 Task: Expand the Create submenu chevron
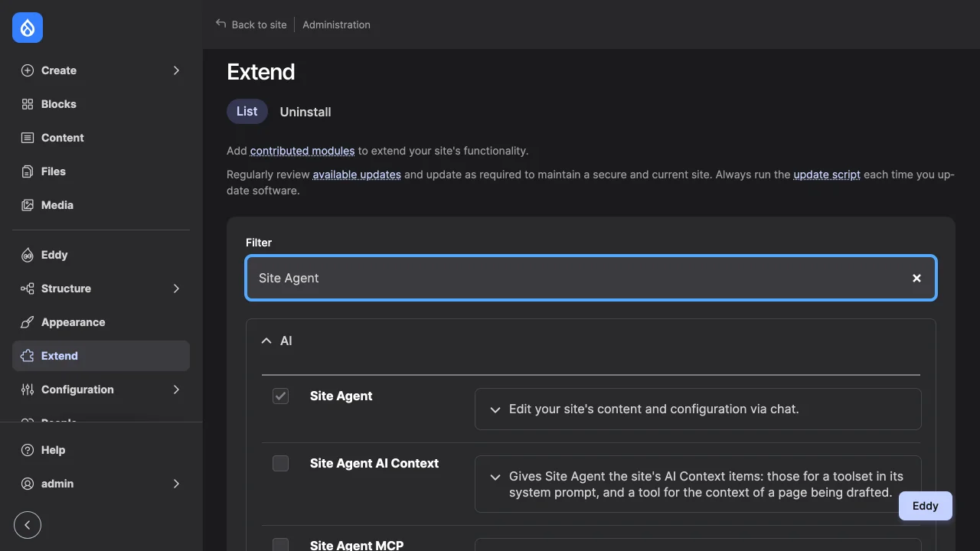pyautogui.click(x=176, y=70)
